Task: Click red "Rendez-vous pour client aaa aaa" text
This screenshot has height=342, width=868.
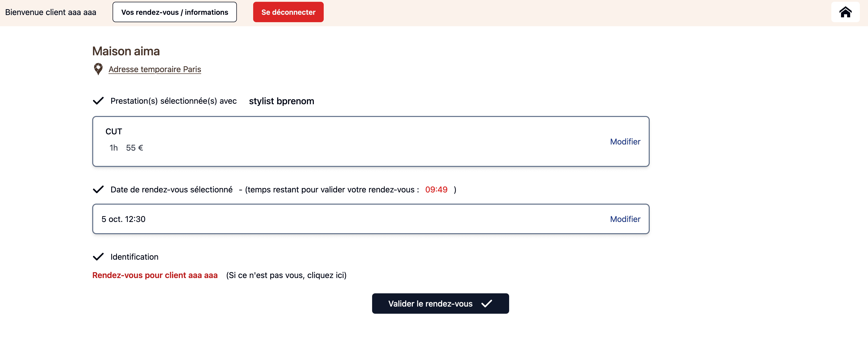Action: 155,275
